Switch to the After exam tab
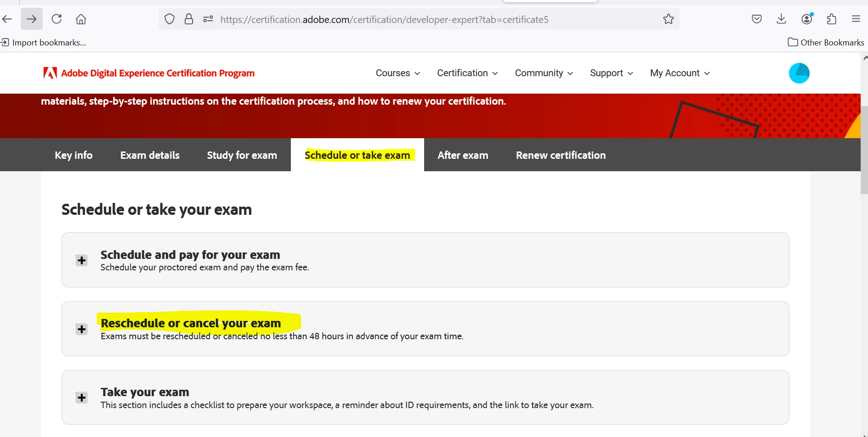This screenshot has width=868, height=437. pyautogui.click(x=463, y=155)
